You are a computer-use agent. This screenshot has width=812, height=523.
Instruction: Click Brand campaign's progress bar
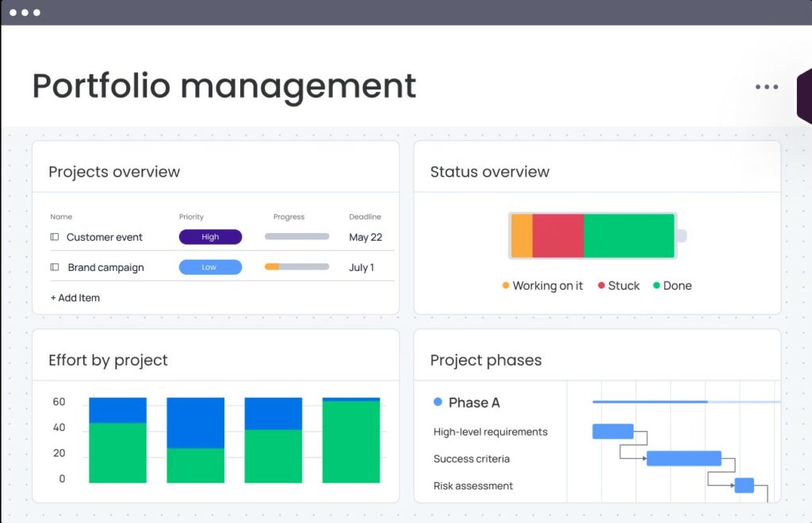pos(296,268)
